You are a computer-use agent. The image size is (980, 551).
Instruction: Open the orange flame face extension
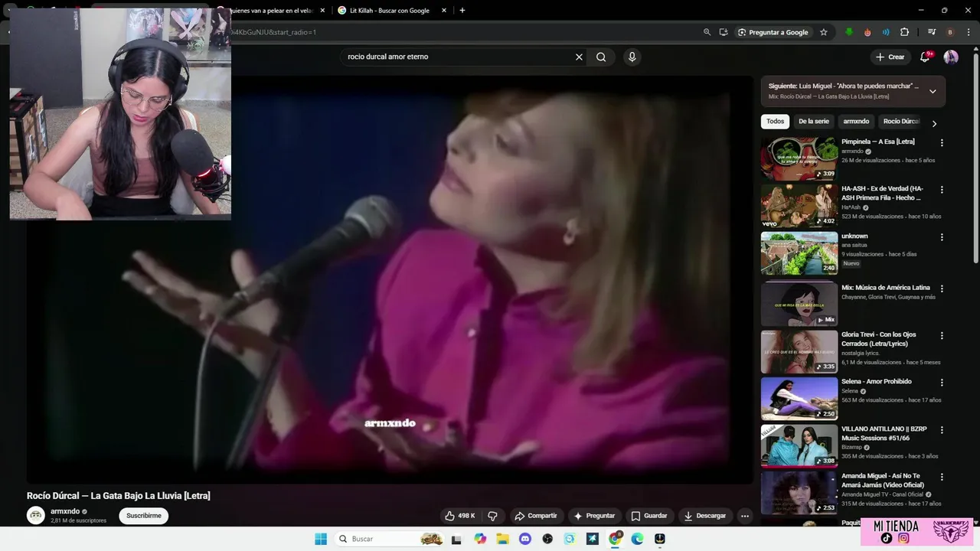click(x=867, y=32)
